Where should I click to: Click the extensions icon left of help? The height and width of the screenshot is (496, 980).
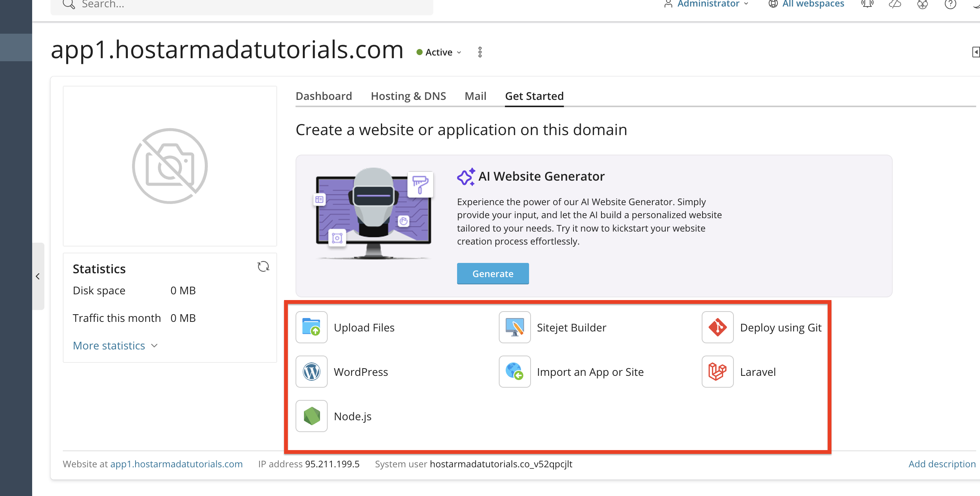click(x=922, y=4)
